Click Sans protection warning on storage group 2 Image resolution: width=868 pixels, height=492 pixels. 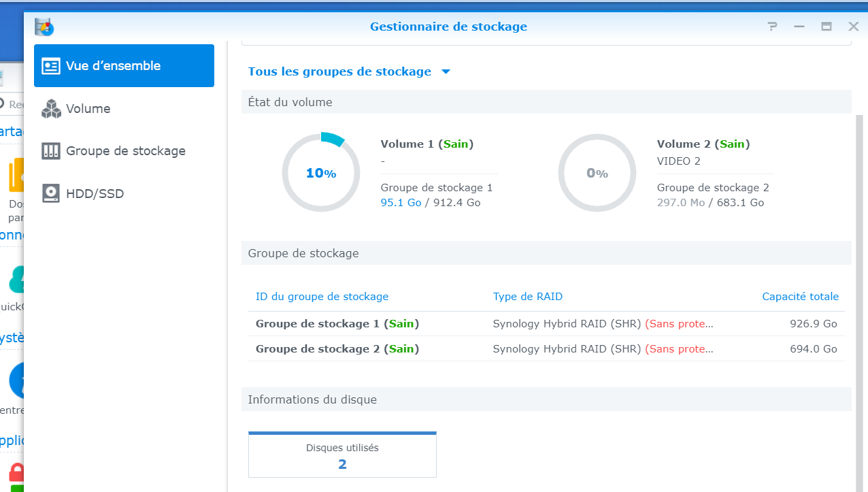coord(680,349)
